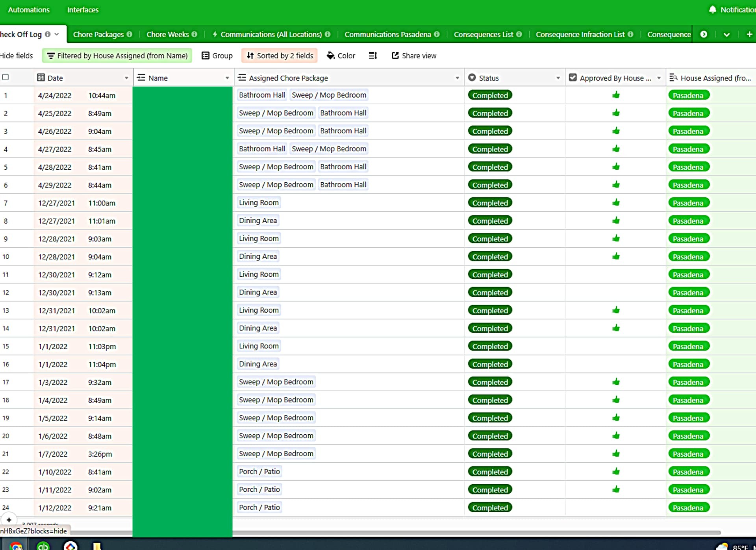Click info icon on Check Off Log tab

[48, 34]
